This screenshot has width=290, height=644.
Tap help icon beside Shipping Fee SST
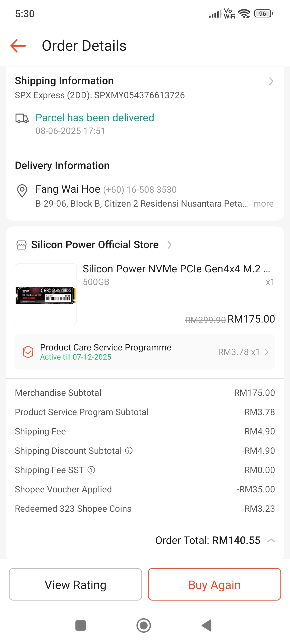[x=91, y=470]
